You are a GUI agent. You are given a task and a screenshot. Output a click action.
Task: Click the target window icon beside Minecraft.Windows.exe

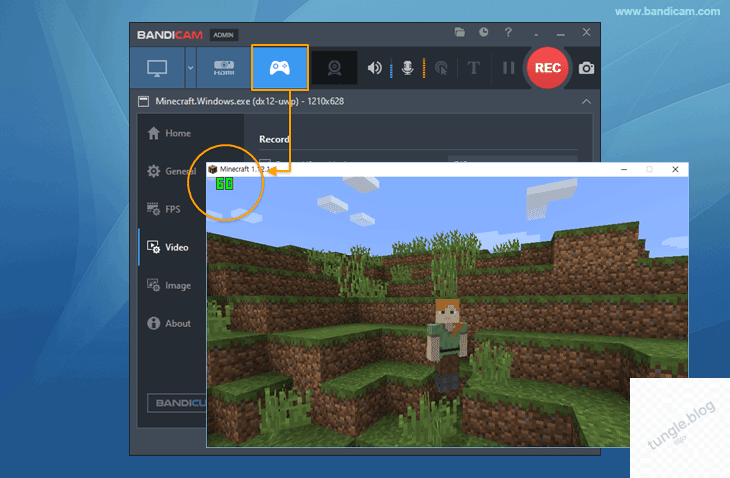coord(143,101)
